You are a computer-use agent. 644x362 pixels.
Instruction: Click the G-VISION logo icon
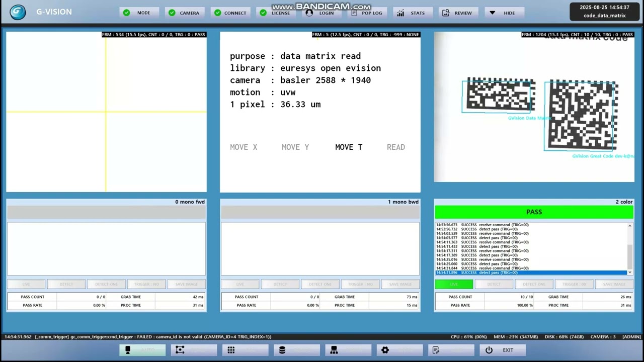click(18, 12)
